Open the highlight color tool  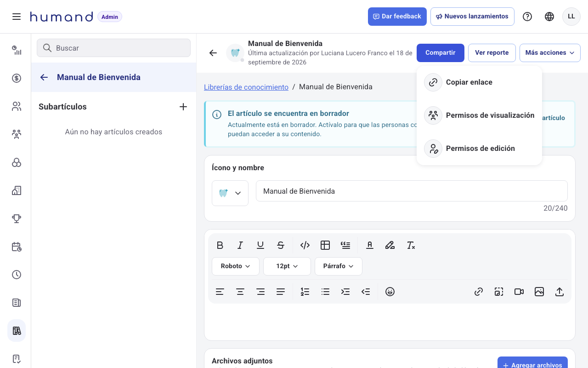(x=390, y=245)
